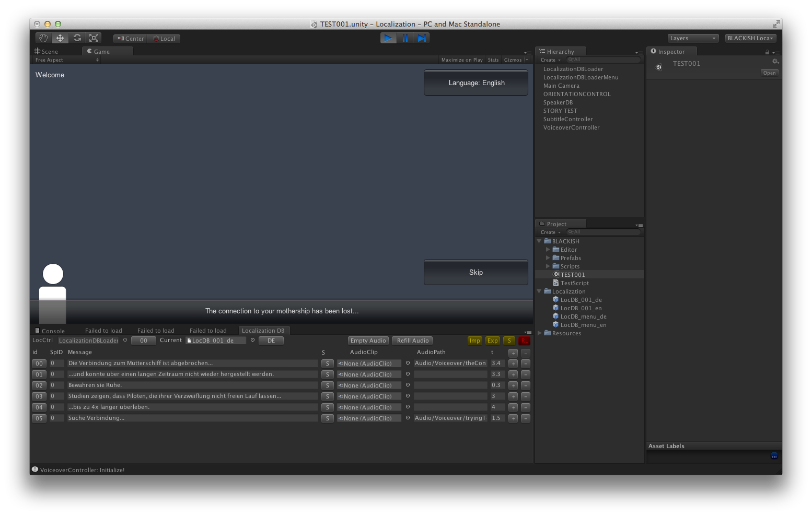812x516 pixels.
Task: Click the Step frame button
Action: (422, 38)
